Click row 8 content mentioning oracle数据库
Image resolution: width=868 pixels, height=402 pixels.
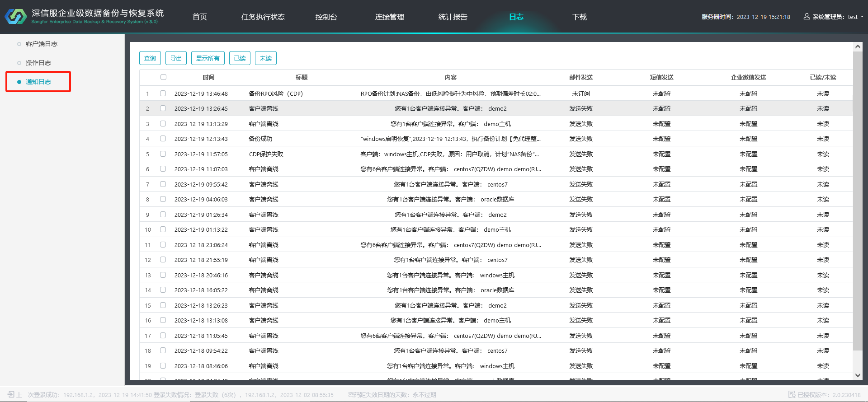click(x=451, y=199)
